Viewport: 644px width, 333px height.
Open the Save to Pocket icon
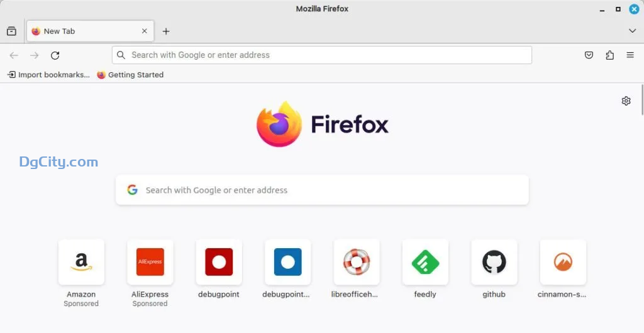click(589, 55)
